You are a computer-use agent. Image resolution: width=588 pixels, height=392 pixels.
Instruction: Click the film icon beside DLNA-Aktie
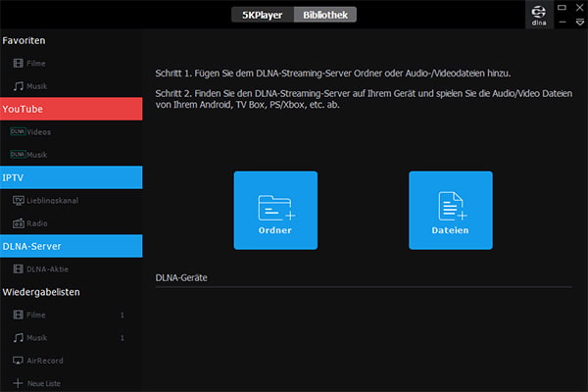[x=18, y=269]
